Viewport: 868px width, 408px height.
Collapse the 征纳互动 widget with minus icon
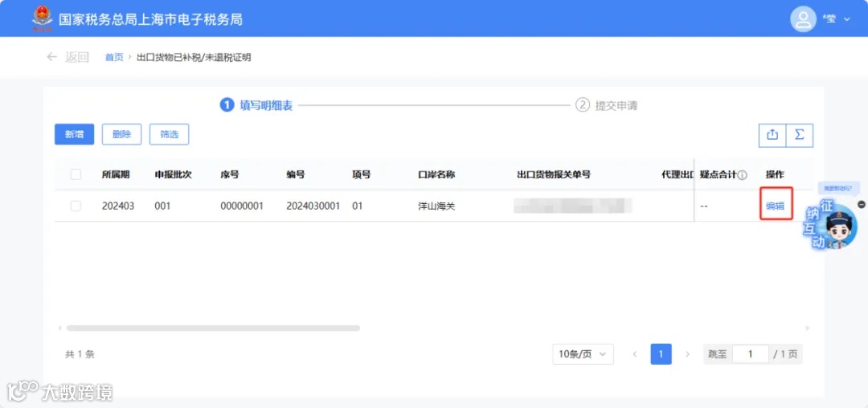(861, 204)
